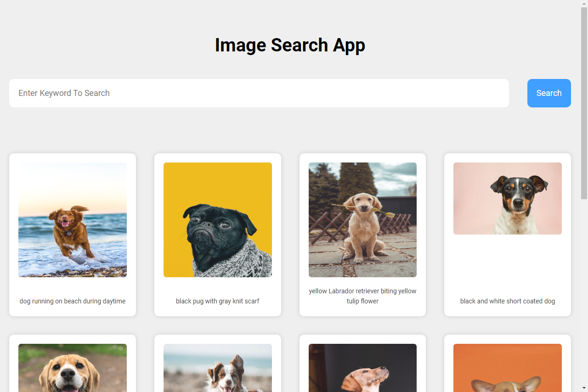Open the shepherd dog at beach image below
The width and height of the screenshot is (588, 392).
217,368
